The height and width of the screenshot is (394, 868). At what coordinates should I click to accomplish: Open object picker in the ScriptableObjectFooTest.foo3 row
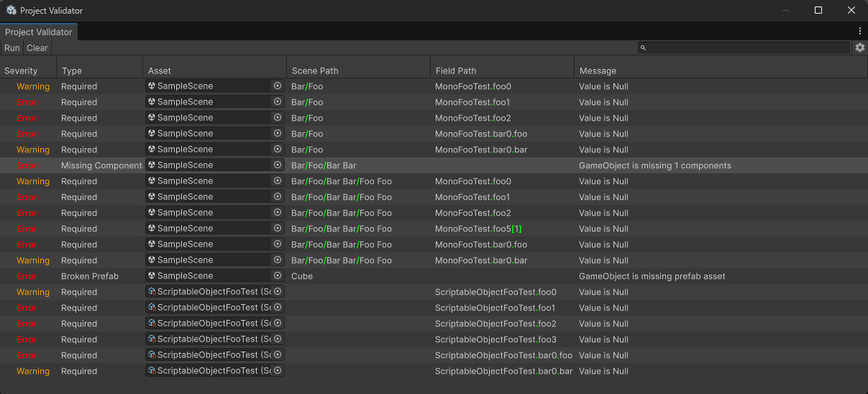click(x=278, y=339)
